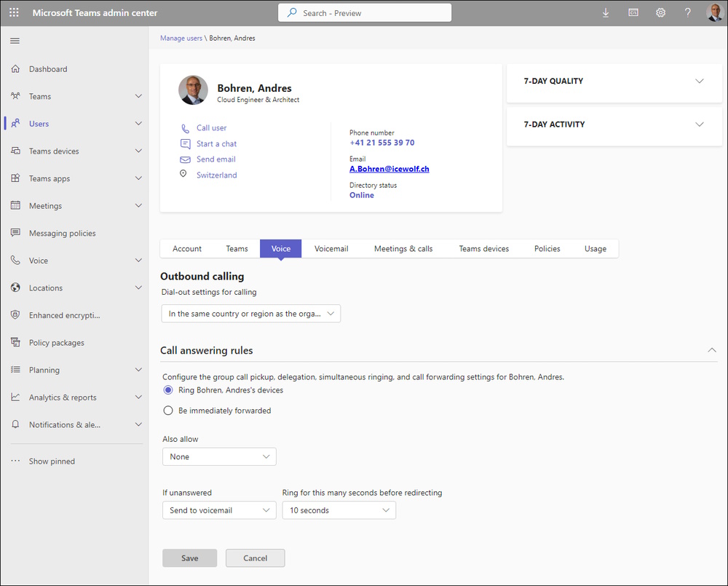Open the ring seconds dropdown
The image size is (728, 586).
[x=339, y=510]
